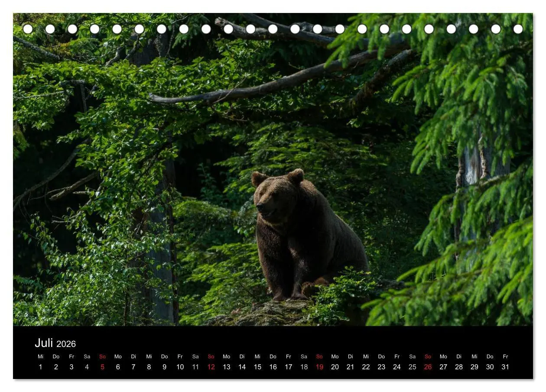This screenshot has width=546, height=392.
Task: Select date 2 under 'Do'
Action: coord(56,367)
